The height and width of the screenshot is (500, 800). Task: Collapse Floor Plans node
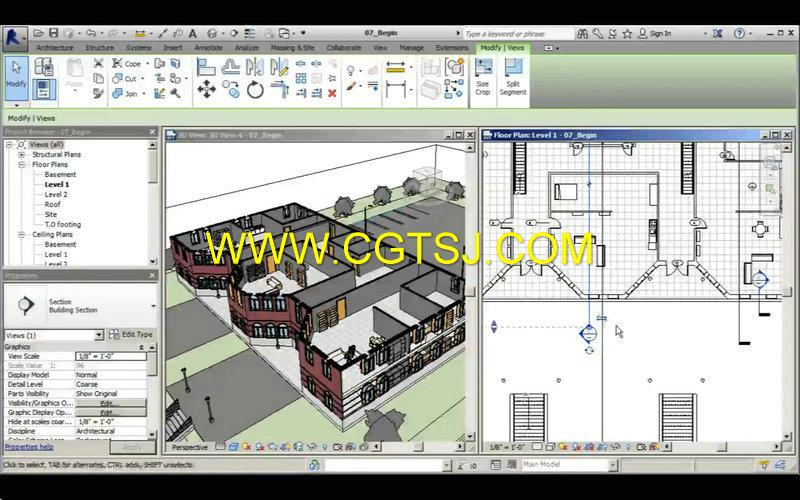coord(21,165)
